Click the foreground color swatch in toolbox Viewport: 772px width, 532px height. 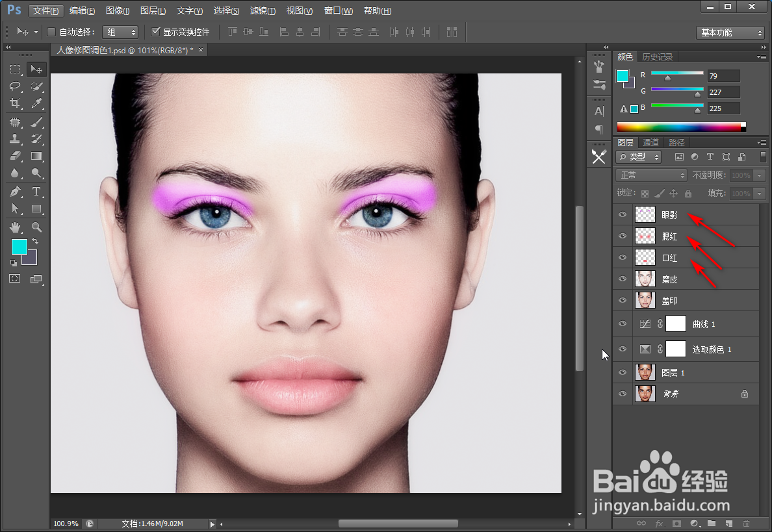tap(19, 247)
